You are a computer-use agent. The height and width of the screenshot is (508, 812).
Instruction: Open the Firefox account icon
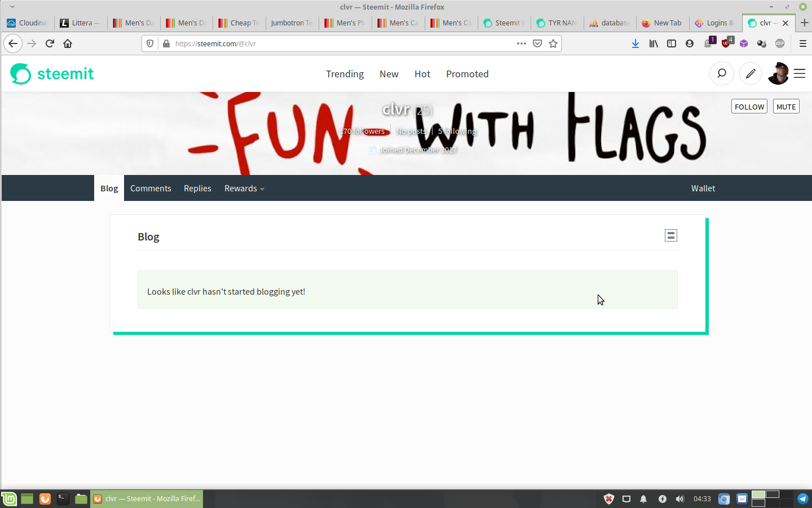coord(690,43)
